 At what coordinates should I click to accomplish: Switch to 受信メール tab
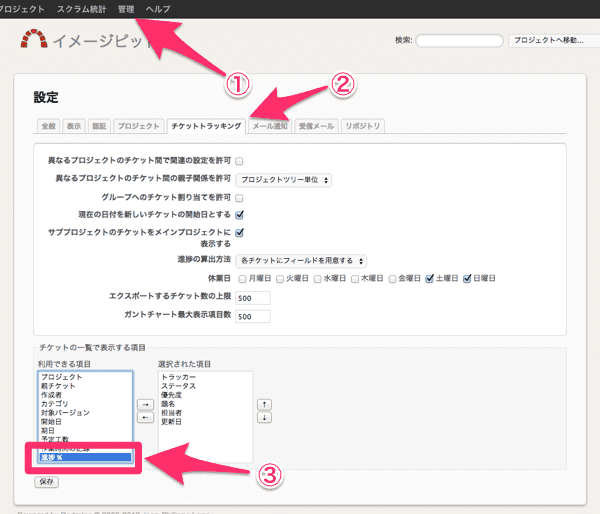(x=316, y=126)
